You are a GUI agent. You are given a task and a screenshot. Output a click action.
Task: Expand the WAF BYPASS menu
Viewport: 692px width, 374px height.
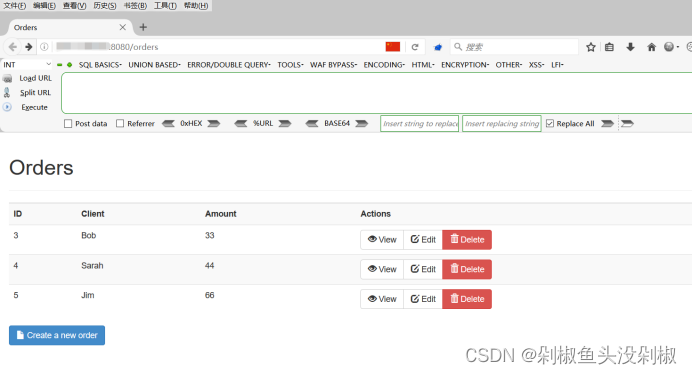pyautogui.click(x=334, y=65)
